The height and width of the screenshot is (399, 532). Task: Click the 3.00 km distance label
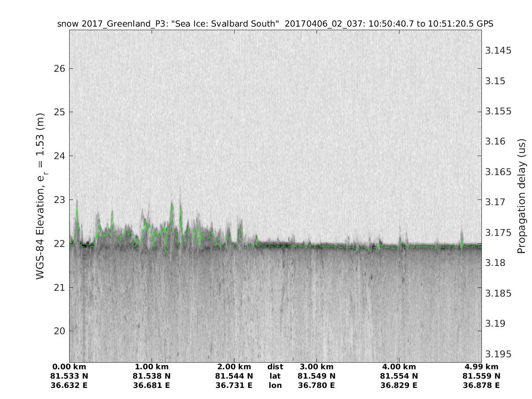pos(317,367)
